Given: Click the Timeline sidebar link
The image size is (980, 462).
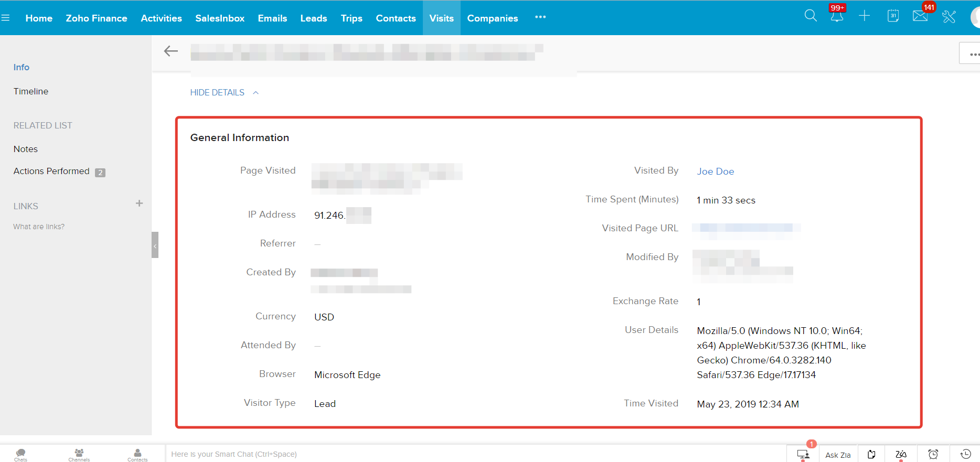Looking at the screenshot, I should coord(31,91).
